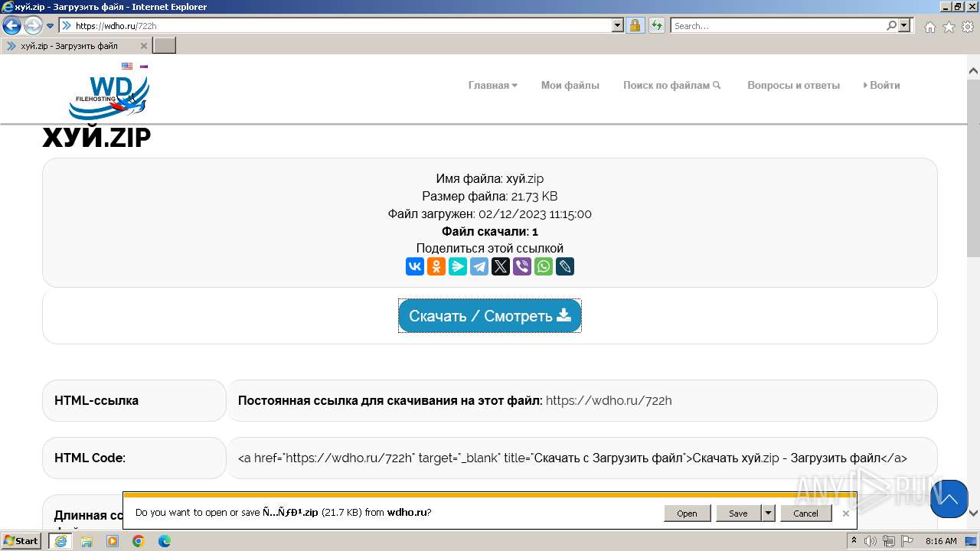Open a new blank tab

coord(165,46)
